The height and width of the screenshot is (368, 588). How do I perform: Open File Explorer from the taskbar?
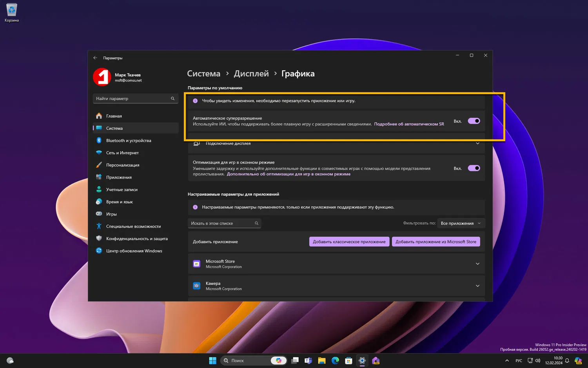(322, 361)
